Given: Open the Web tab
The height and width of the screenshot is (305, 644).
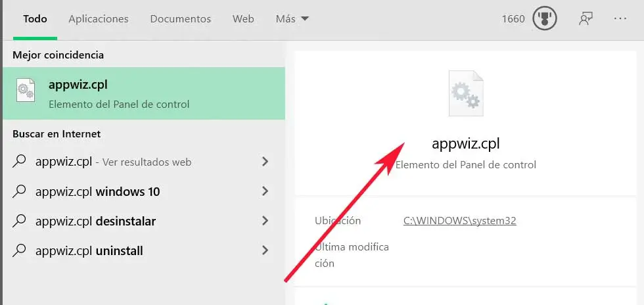Looking at the screenshot, I should [x=243, y=19].
